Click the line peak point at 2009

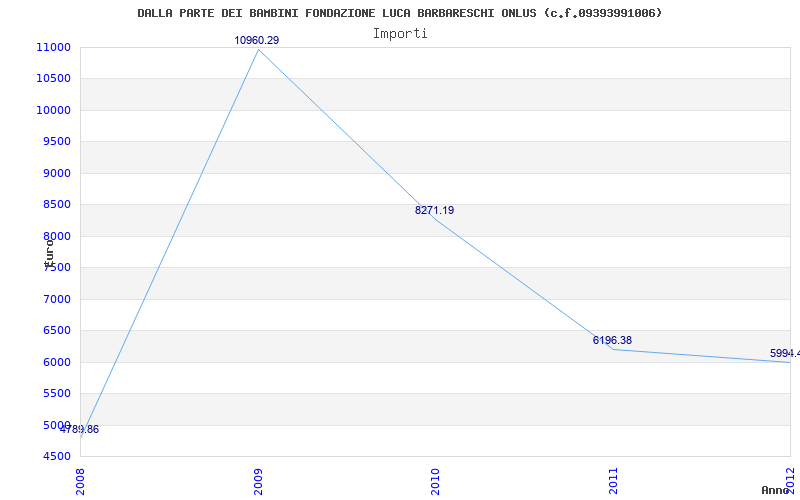258,49
